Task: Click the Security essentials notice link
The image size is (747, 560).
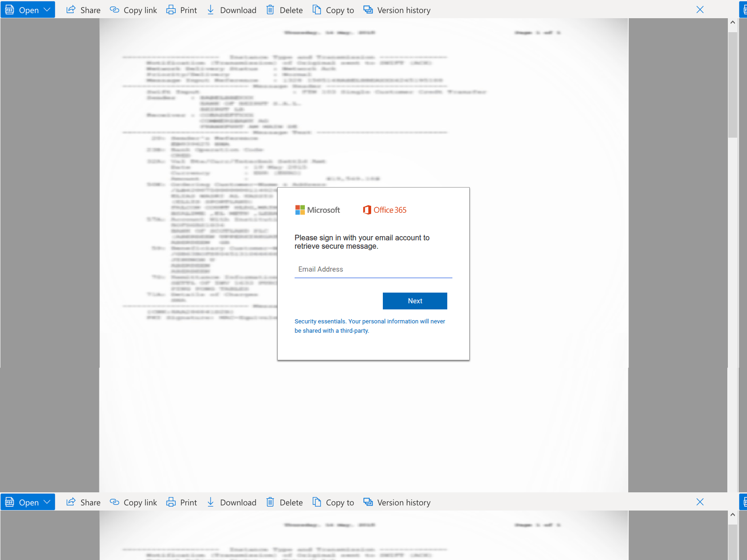Action: pos(370,326)
